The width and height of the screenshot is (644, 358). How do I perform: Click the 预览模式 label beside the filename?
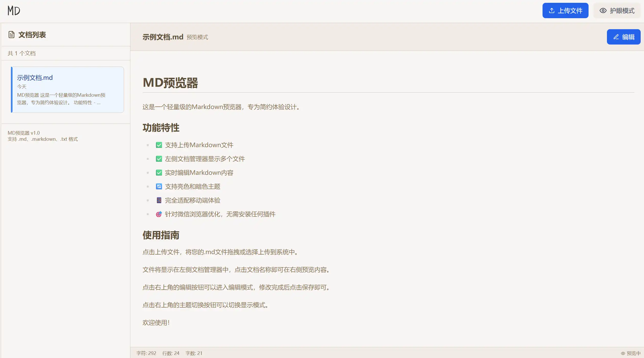click(197, 37)
